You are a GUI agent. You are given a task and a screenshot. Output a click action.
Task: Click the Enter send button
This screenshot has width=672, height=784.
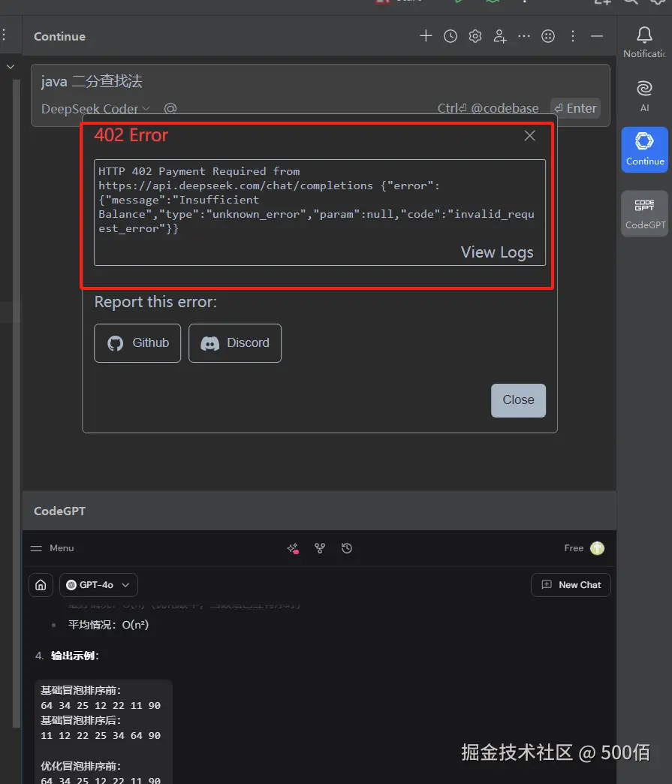point(575,108)
